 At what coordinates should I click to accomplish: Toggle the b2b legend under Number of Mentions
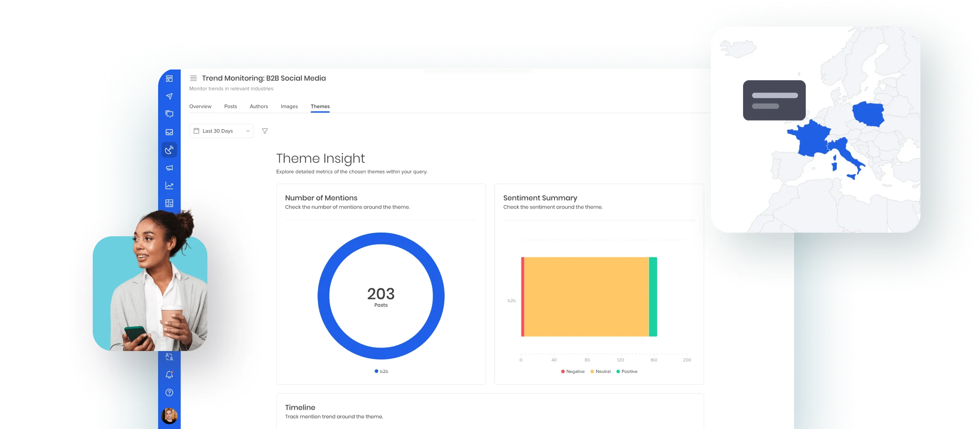[x=380, y=371]
